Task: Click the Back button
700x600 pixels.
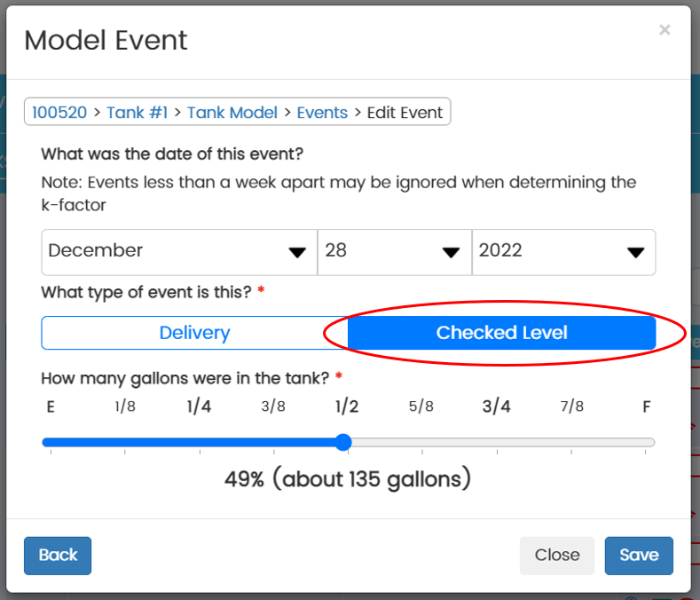Action: click(x=58, y=556)
